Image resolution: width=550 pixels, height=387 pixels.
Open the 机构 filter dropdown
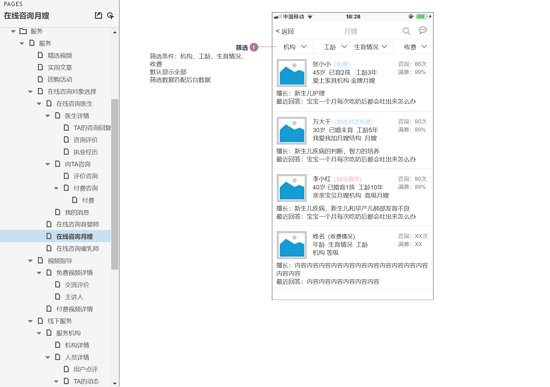tap(295, 47)
